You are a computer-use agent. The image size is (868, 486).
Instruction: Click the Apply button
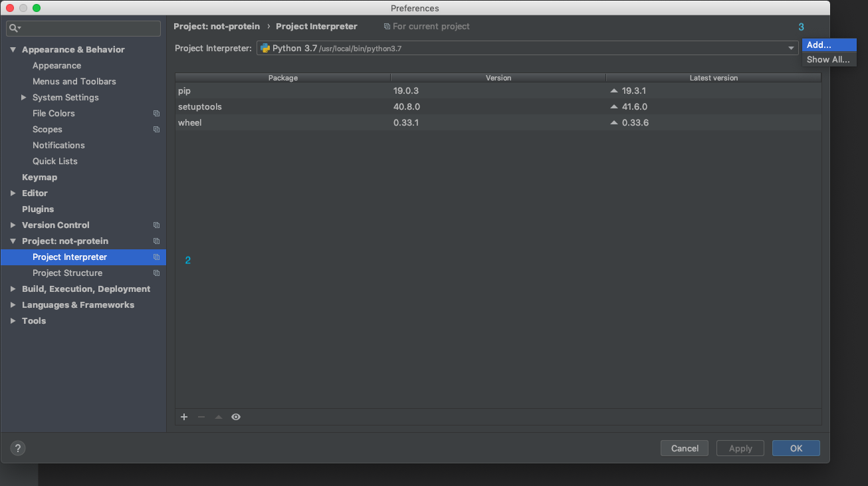[740, 448]
